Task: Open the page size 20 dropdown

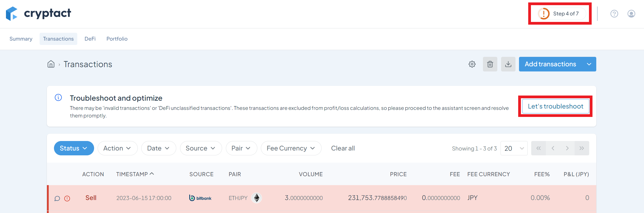Action: coord(514,148)
